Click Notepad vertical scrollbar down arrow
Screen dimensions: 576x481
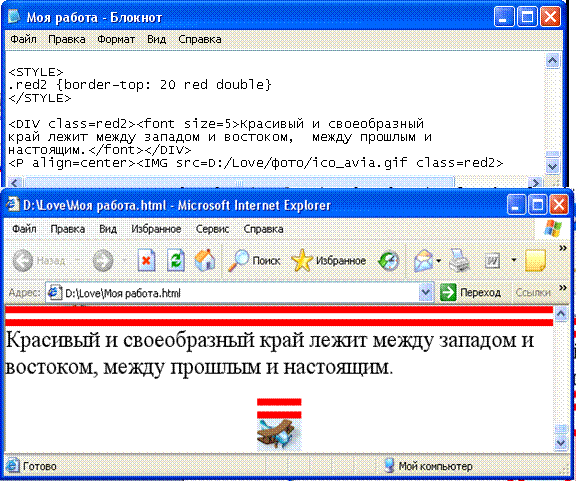(552, 166)
